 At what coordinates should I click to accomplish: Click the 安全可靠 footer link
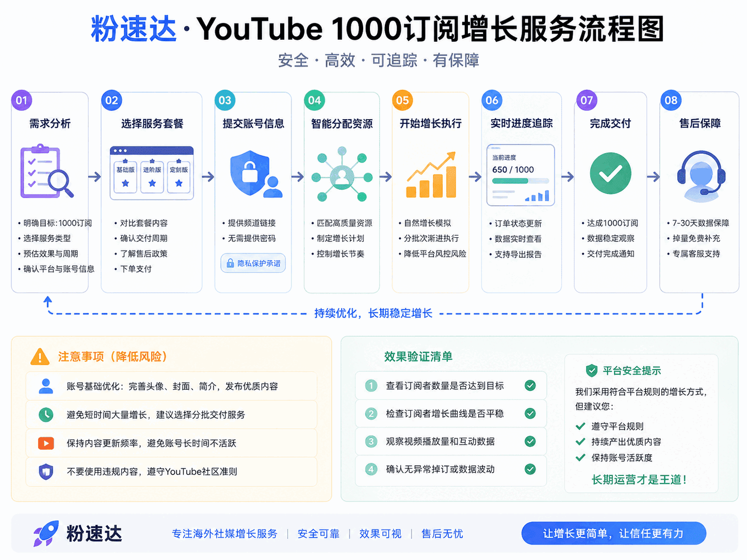pos(318,534)
